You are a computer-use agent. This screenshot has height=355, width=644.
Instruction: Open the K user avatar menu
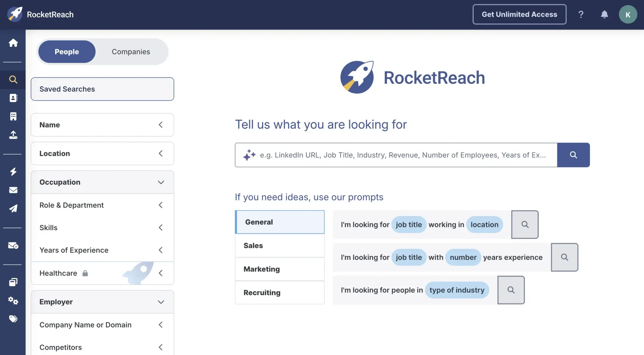coord(628,14)
